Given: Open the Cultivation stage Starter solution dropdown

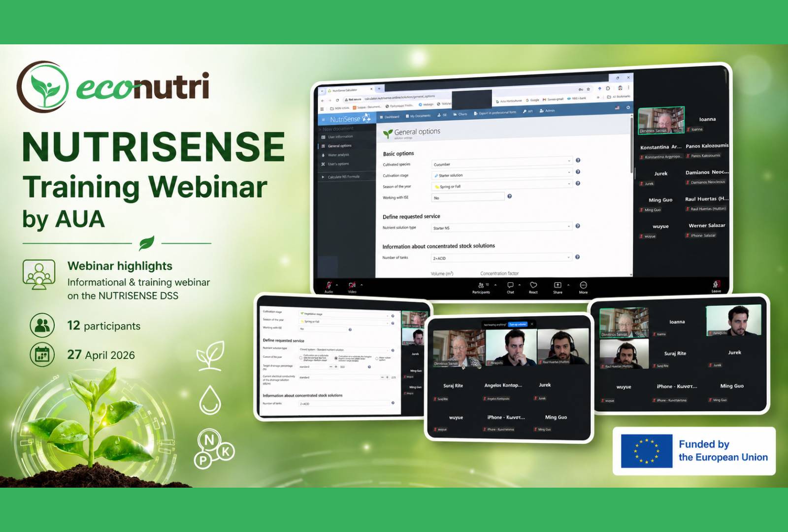Looking at the screenshot, I should [x=501, y=174].
